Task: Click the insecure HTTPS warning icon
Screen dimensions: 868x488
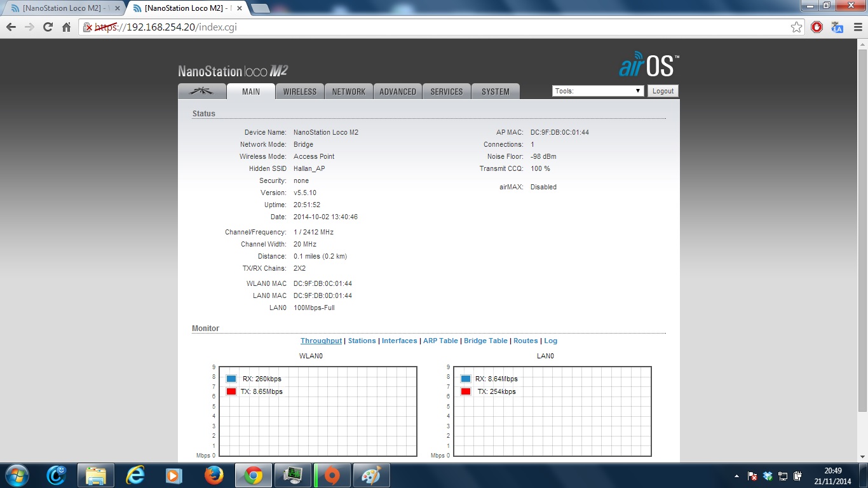Action: coord(88,27)
